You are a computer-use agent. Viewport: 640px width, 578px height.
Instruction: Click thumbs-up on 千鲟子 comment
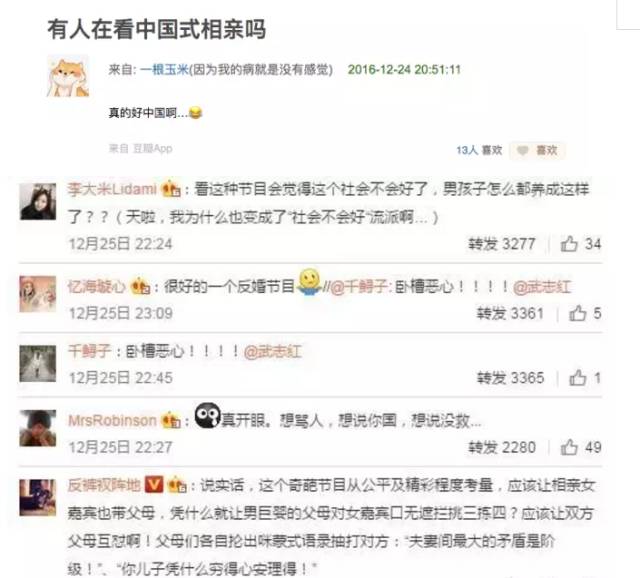tap(578, 378)
